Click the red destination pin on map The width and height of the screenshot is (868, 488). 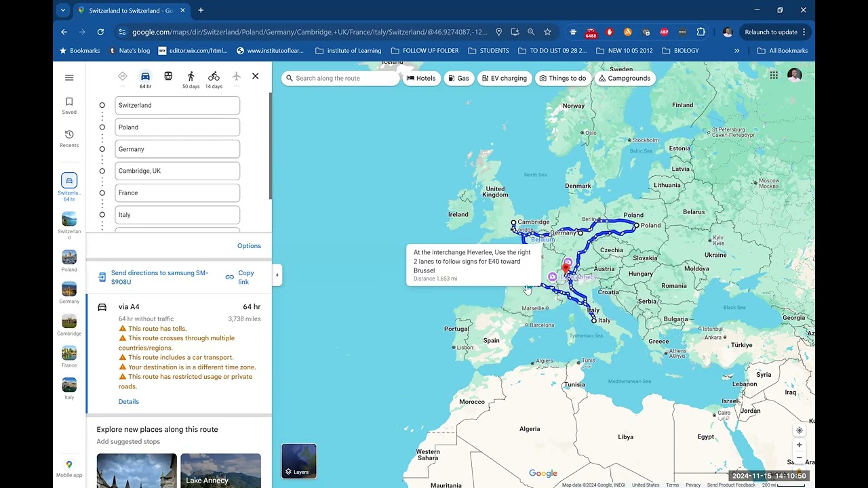click(566, 269)
